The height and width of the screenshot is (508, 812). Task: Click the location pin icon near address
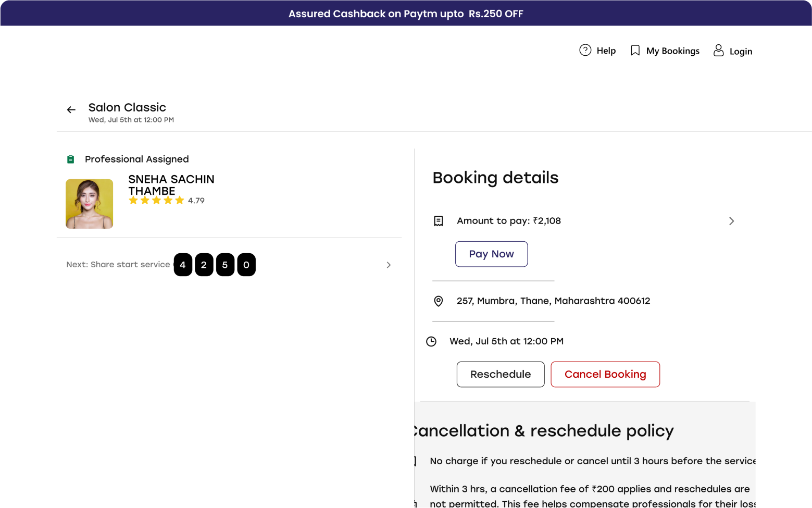pyautogui.click(x=439, y=301)
